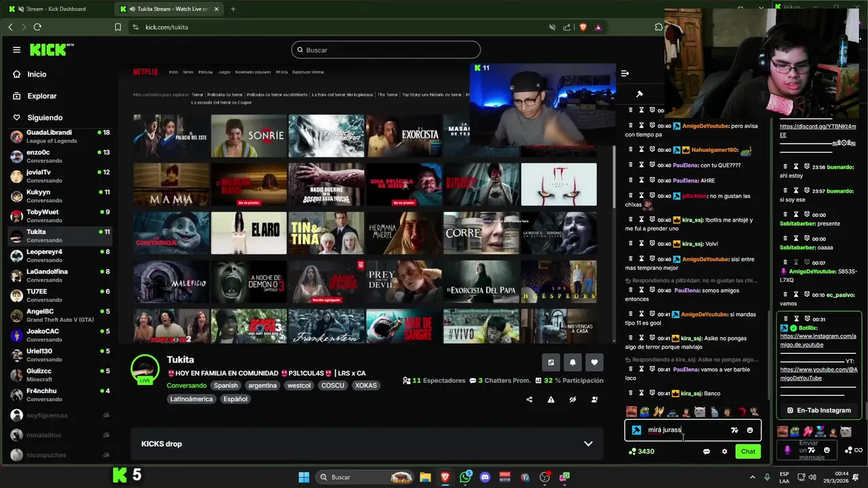Click the argentina tag

[x=262, y=385]
